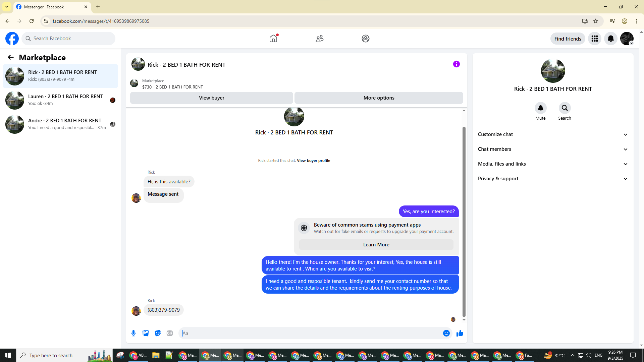Choose a sticker icon
644x362 pixels.
point(158,333)
